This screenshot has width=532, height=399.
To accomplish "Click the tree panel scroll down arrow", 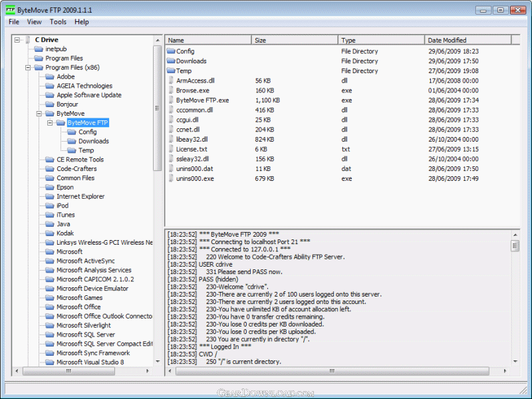I will [158, 362].
